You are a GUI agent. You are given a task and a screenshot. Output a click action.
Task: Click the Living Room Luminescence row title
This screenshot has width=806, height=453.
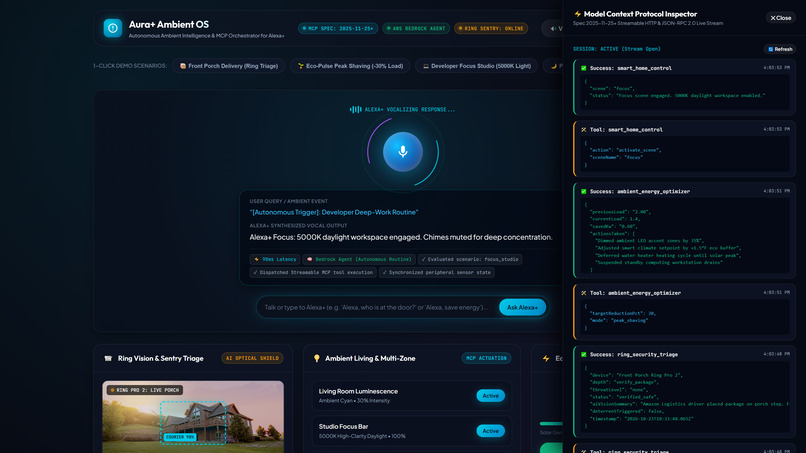point(358,391)
